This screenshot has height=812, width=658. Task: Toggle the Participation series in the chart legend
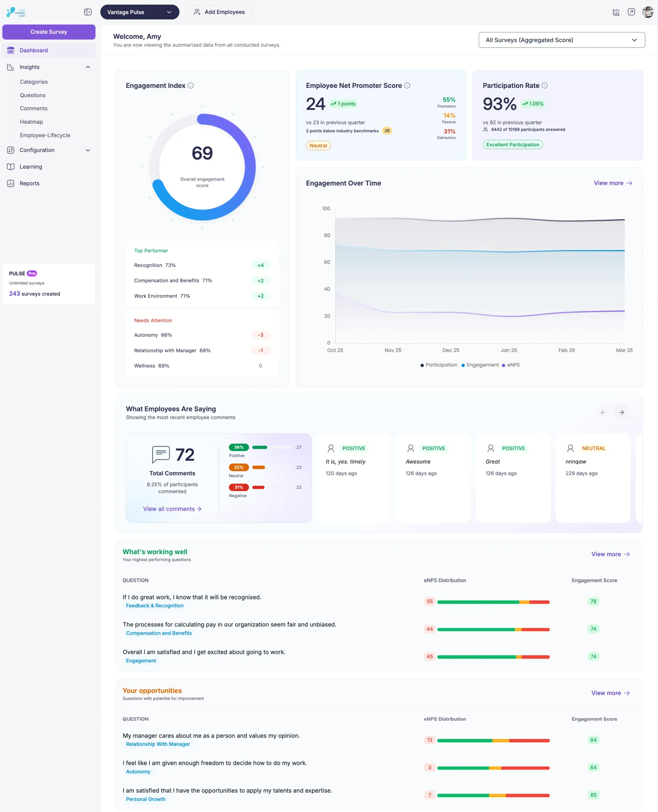pyautogui.click(x=439, y=365)
